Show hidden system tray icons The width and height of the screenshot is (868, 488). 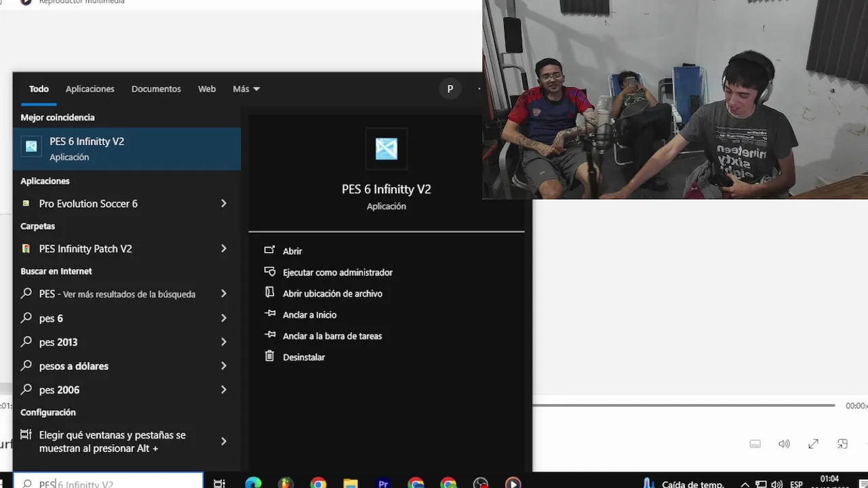745,484
